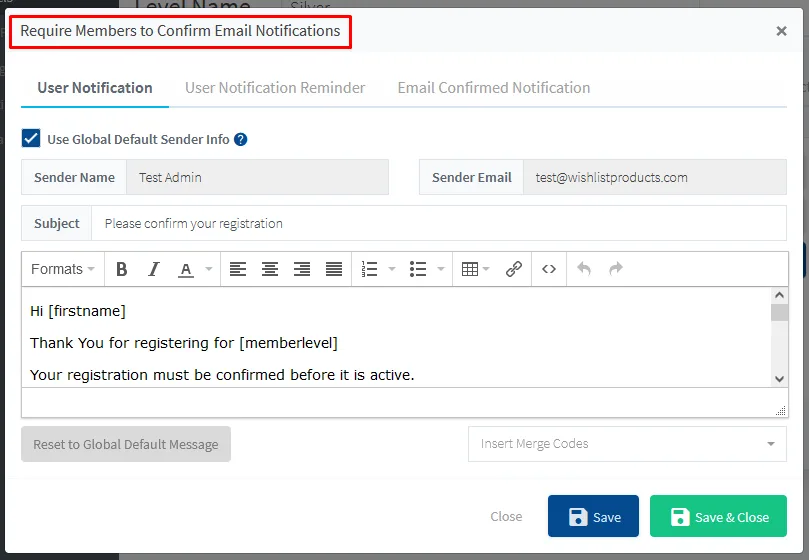Click help icon beside Global Default Sender
Viewport: 809px width, 560px height.
[240, 140]
